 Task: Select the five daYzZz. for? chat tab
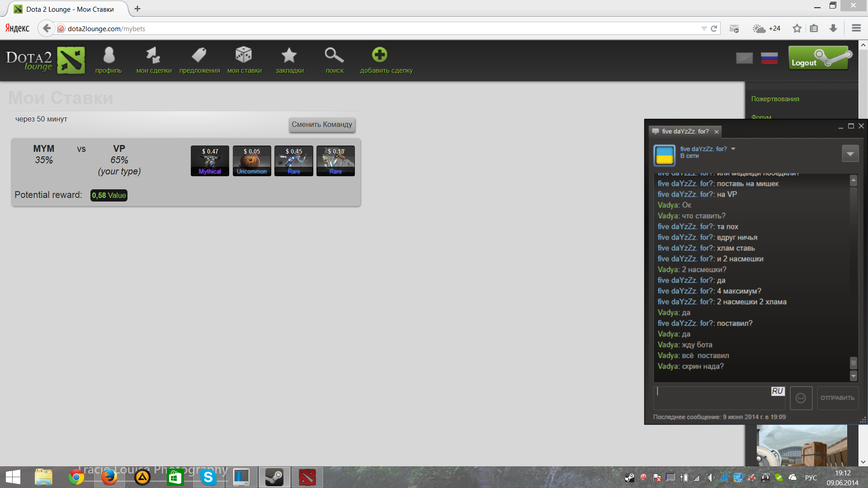(x=684, y=131)
